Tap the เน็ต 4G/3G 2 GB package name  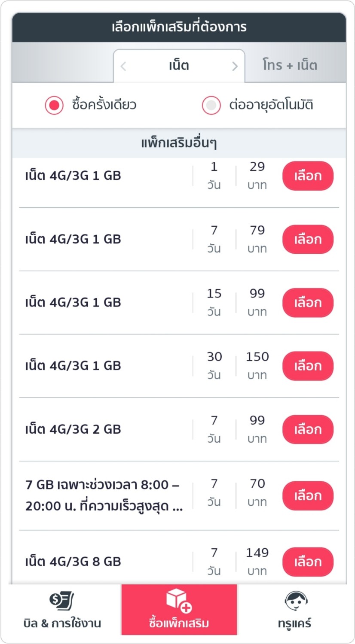[x=73, y=429]
